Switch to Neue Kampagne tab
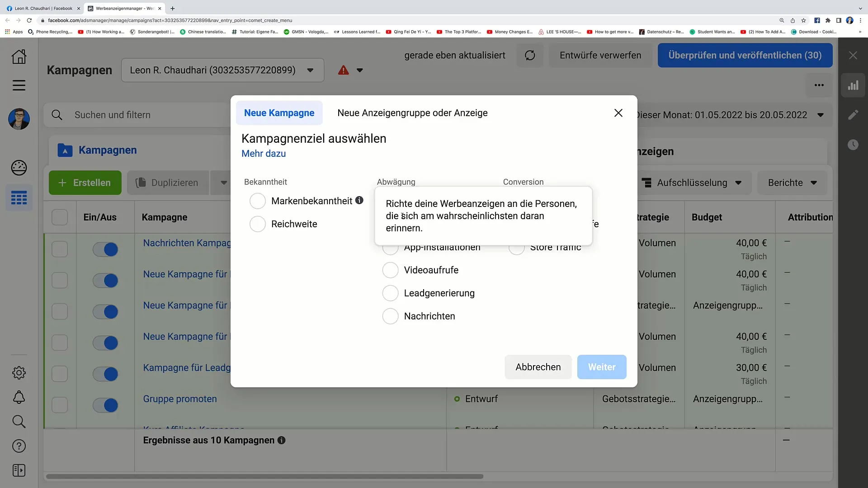This screenshot has height=488, width=868. (279, 113)
